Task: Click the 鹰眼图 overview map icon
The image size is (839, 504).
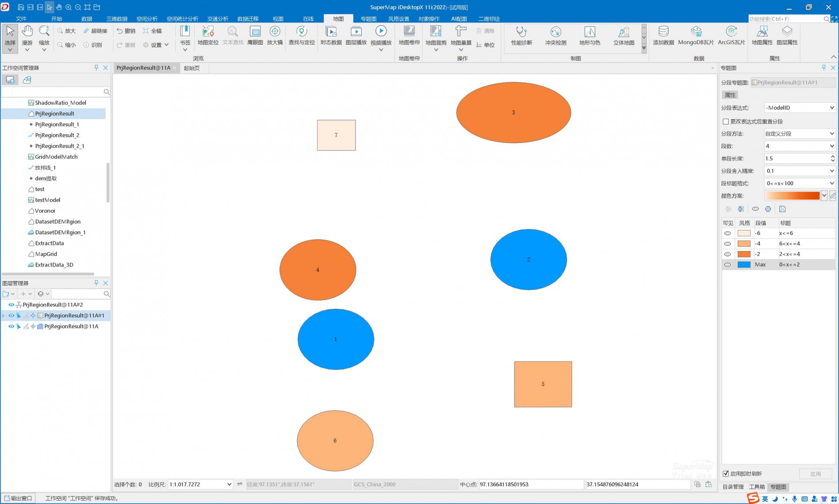Action: click(x=255, y=35)
